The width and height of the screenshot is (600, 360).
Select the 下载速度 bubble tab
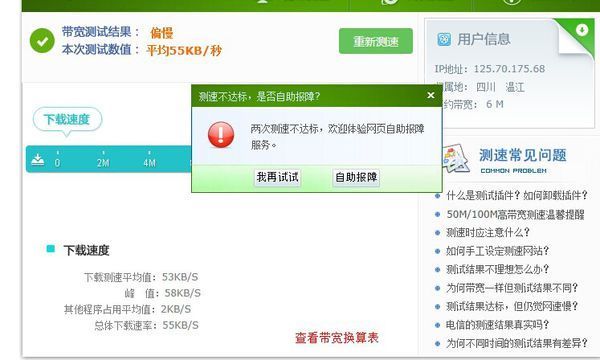tap(67, 120)
